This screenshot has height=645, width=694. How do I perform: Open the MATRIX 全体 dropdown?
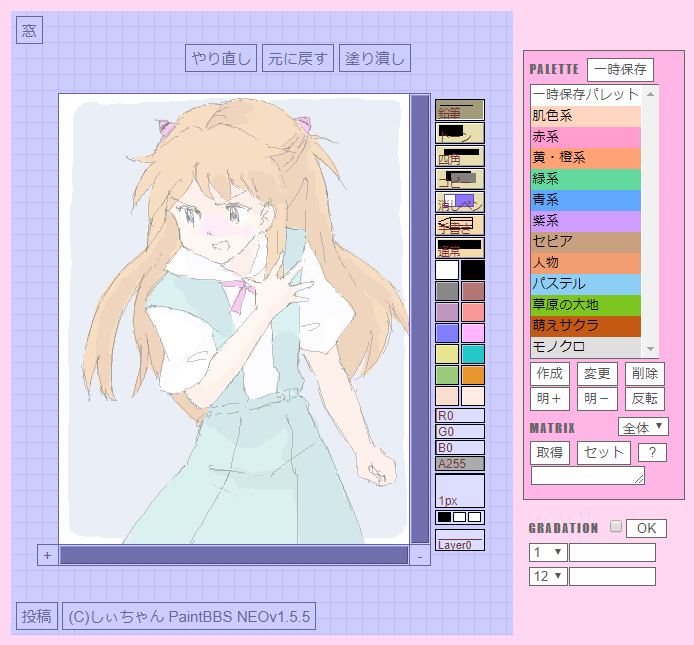[x=643, y=427]
